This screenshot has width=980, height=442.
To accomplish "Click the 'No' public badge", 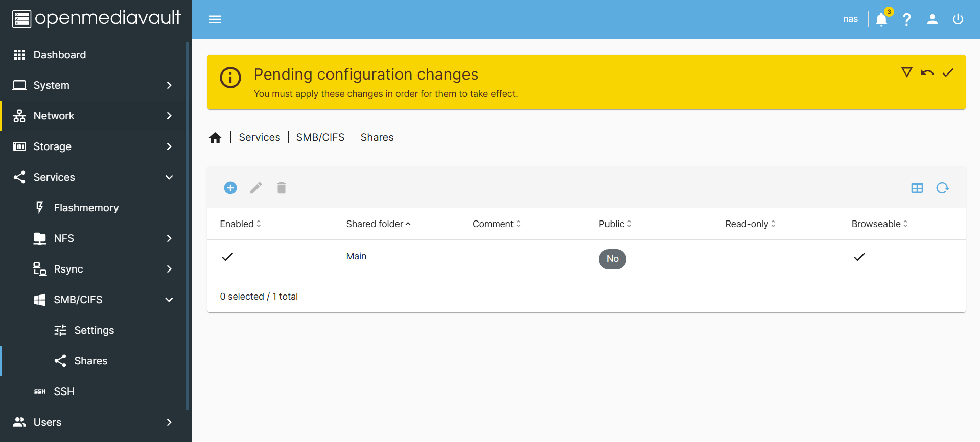I will [613, 259].
